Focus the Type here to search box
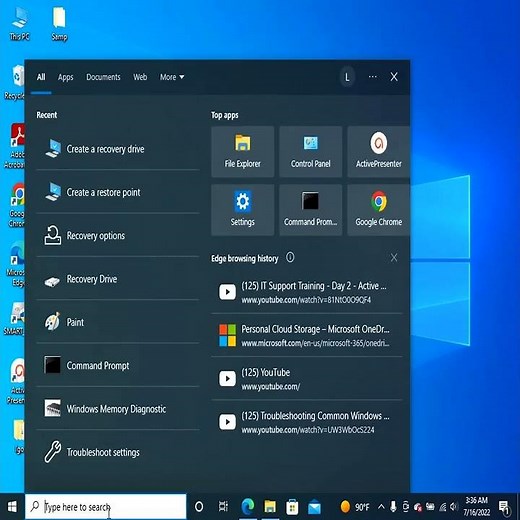Image resolution: width=520 pixels, height=520 pixels. pyautogui.click(x=106, y=507)
